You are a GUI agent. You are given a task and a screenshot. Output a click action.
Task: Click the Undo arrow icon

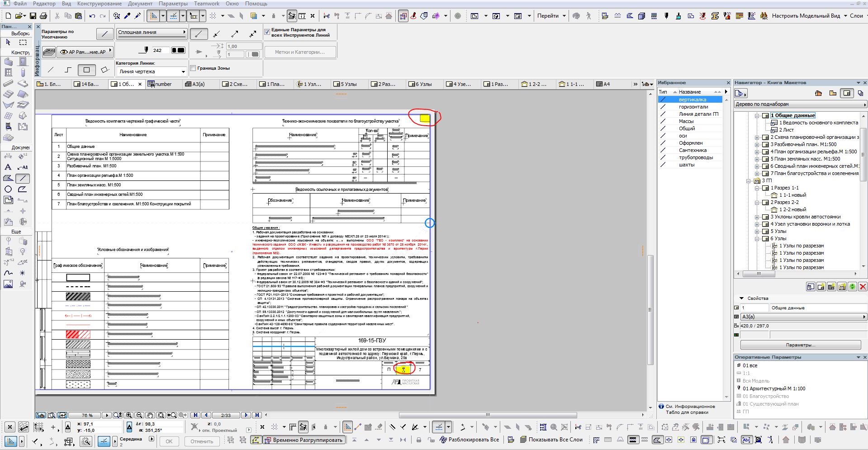pyautogui.click(x=92, y=16)
